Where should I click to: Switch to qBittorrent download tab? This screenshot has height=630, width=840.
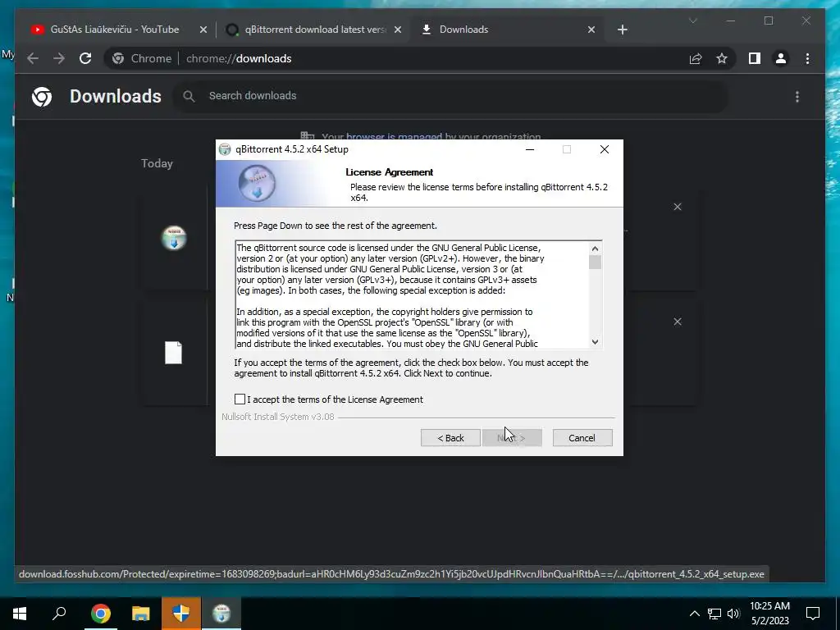[x=314, y=30]
